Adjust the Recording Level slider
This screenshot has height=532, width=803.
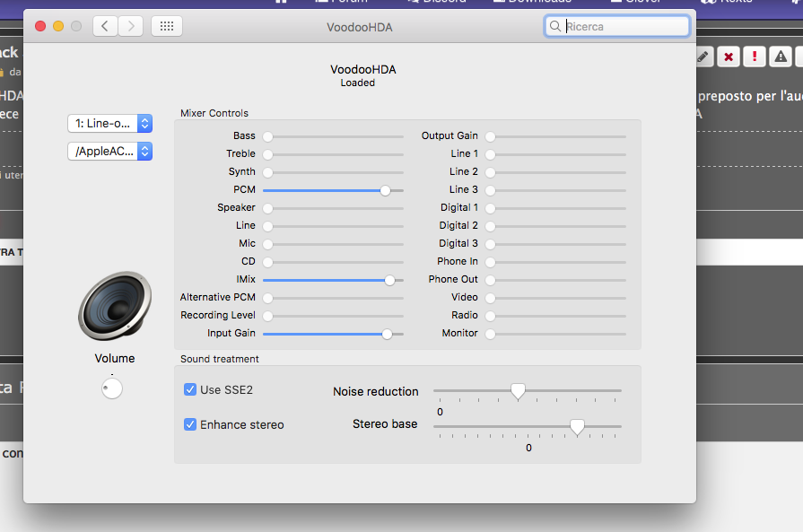[x=333, y=316]
